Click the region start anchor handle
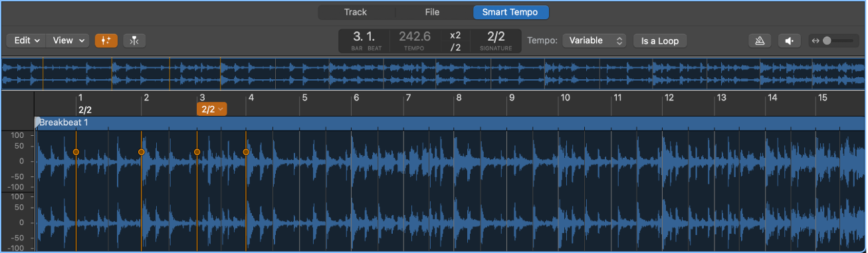The image size is (868, 253). (x=37, y=122)
